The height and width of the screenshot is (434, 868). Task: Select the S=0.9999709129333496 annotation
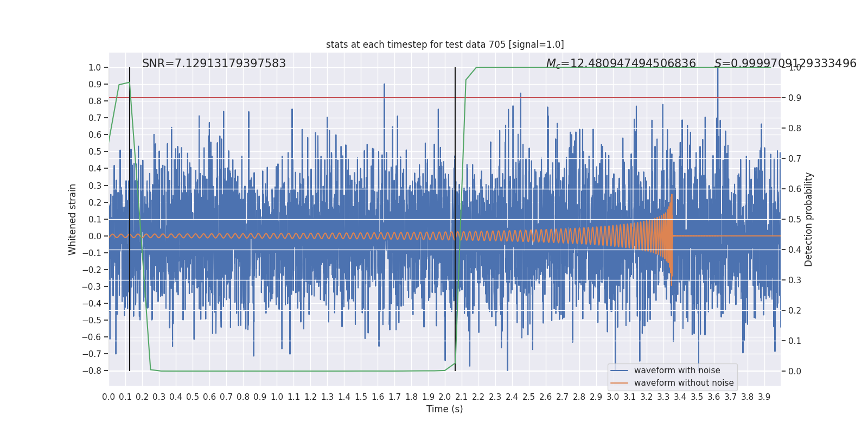pyautogui.click(x=785, y=63)
